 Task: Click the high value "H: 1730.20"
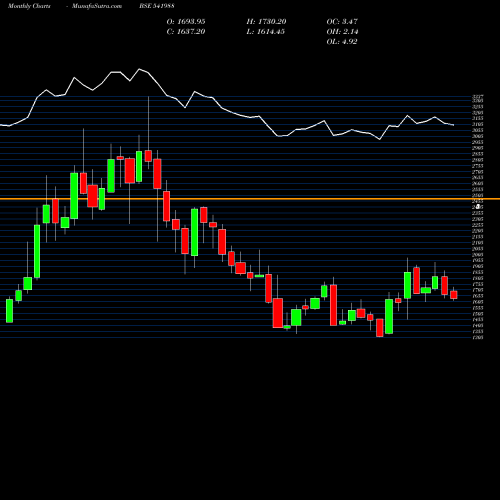[x=266, y=22]
